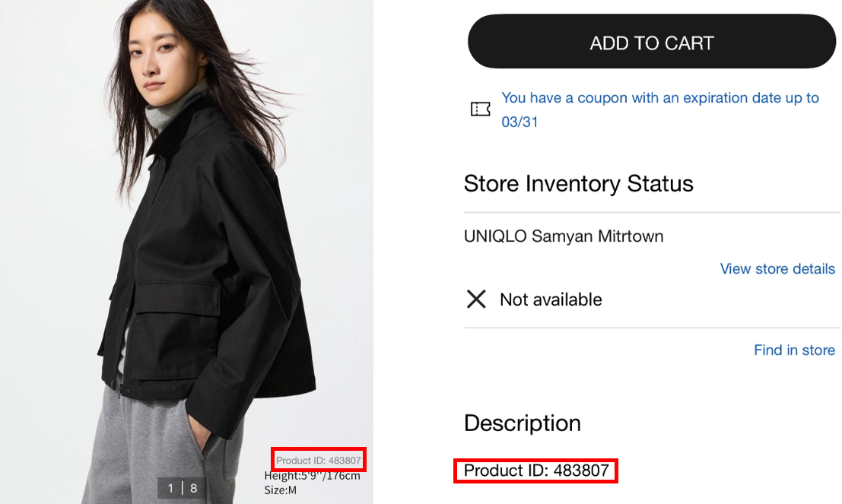The image size is (842, 504).
Task: Click the Find in store link
Action: click(794, 350)
